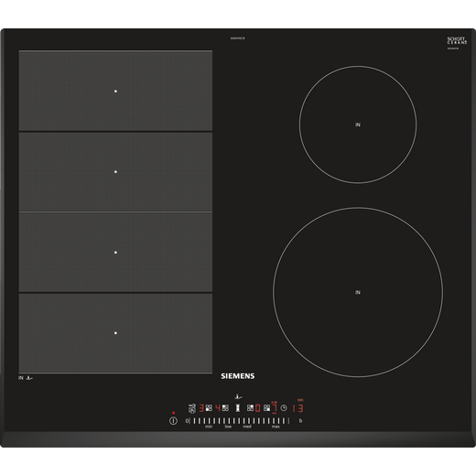Tap the large lower-right round cooking zone
Image resolution: width=476 pixels, height=476 pixels.
point(358,292)
